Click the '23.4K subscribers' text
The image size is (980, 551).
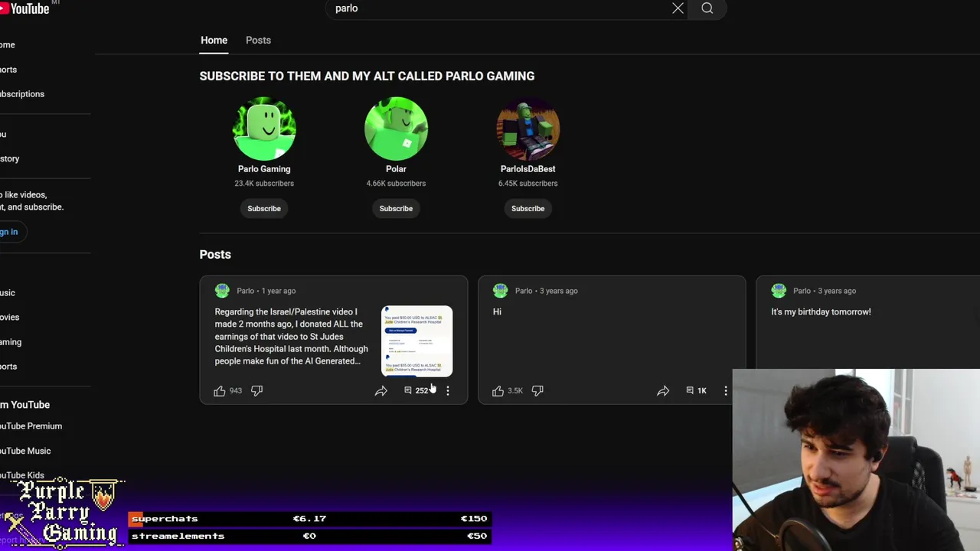(x=264, y=184)
